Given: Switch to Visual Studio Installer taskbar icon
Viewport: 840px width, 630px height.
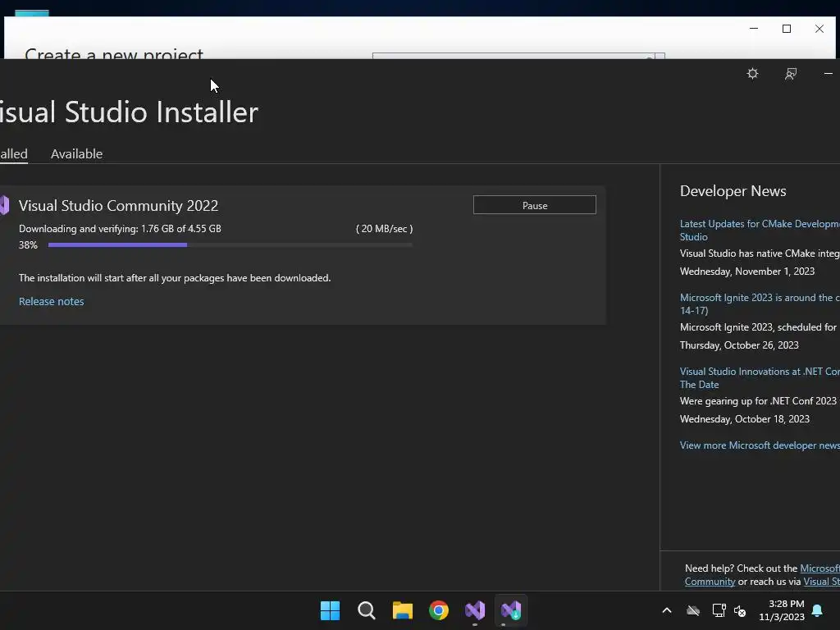Looking at the screenshot, I should click(511, 610).
